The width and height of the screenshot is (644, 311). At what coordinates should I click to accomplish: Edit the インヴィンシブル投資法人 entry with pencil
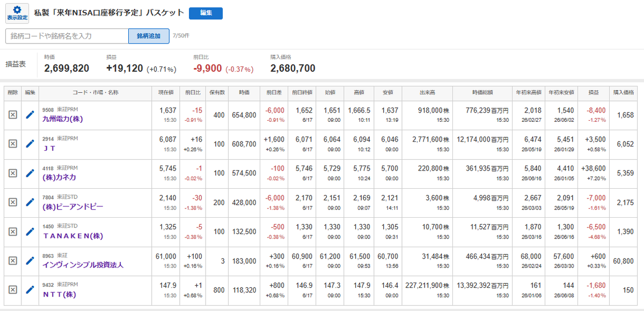(30, 261)
